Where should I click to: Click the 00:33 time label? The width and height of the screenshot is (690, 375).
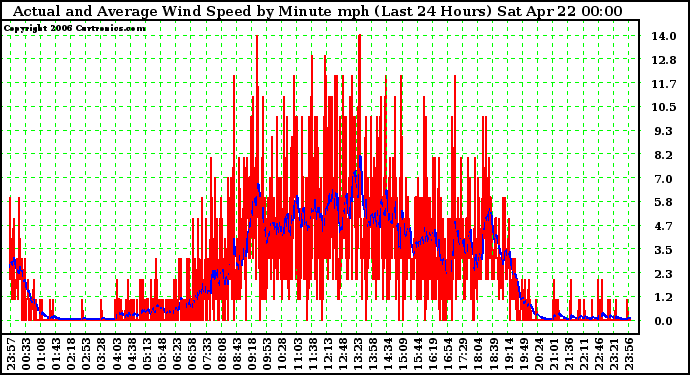coord(26,353)
